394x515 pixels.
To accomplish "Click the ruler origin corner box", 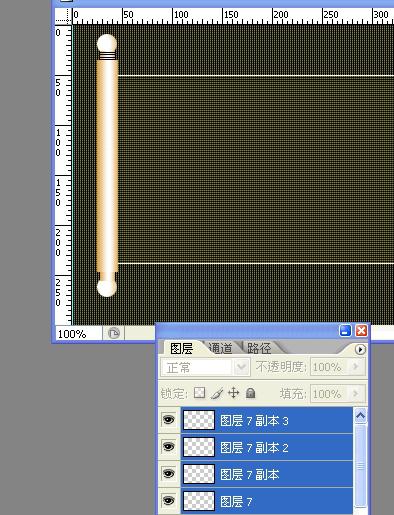I will pyautogui.click(x=63, y=16).
